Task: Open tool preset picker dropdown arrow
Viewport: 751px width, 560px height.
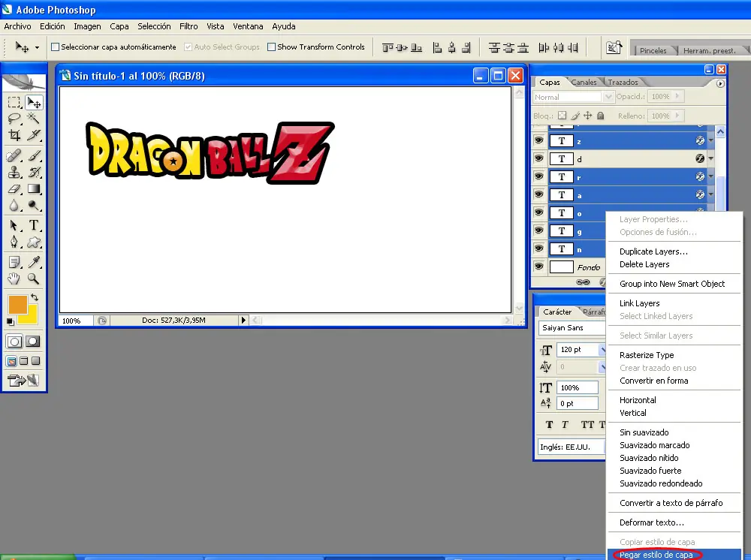Action: point(38,47)
